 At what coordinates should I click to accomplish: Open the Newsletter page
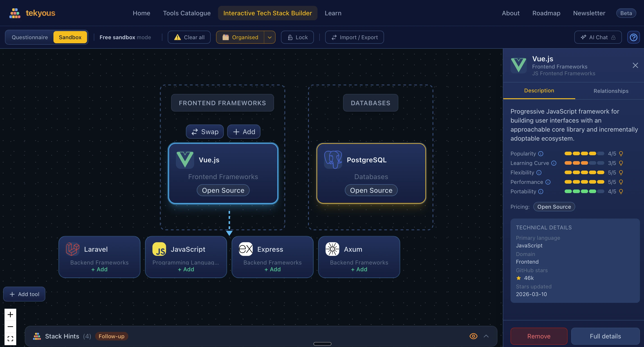(589, 13)
